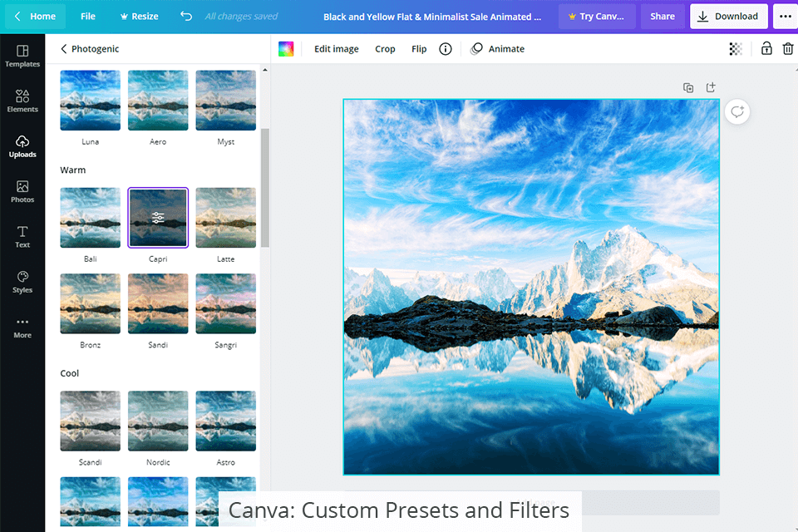Viewport: 798px width, 532px height.
Task: Click the Download button
Action: [x=728, y=17]
